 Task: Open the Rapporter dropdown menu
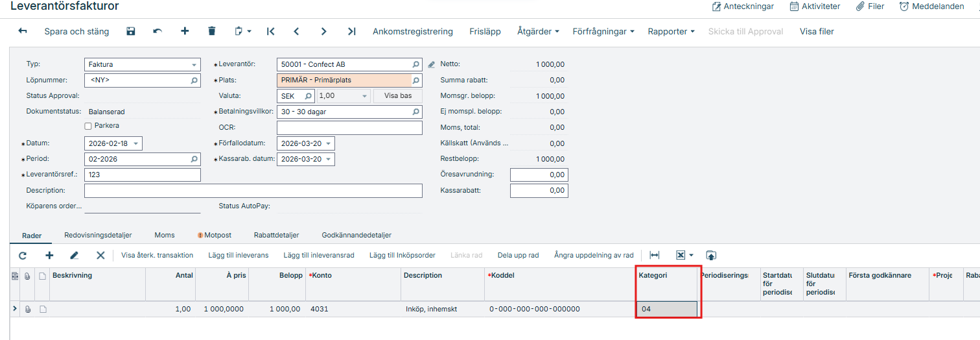(x=671, y=31)
